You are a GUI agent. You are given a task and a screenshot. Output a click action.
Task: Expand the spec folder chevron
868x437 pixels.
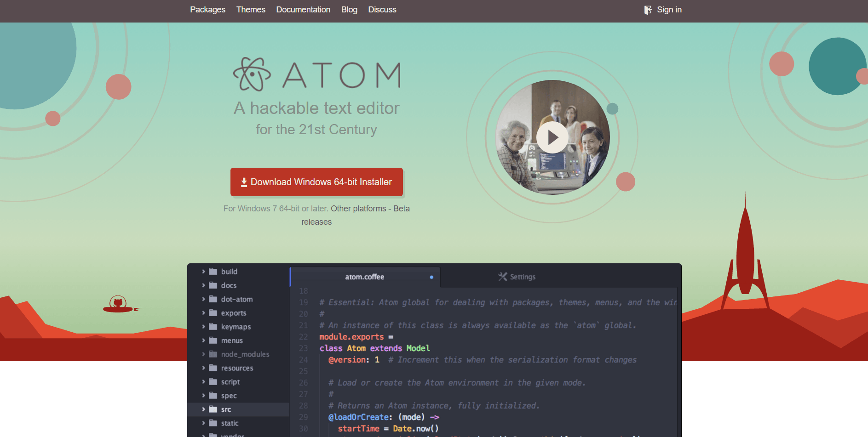point(203,396)
